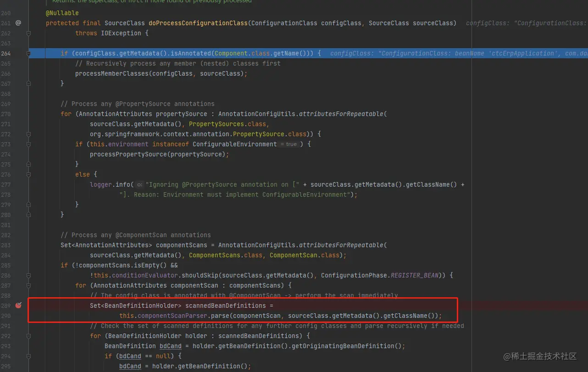Click IOException in the throws clause
The width and height of the screenshot is (588, 372).
tap(121, 33)
